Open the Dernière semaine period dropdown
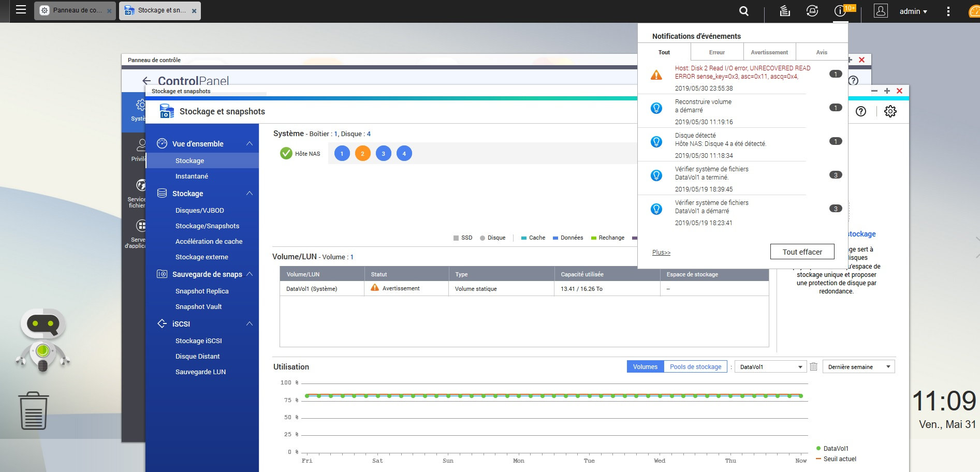This screenshot has width=980, height=472. tap(858, 367)
